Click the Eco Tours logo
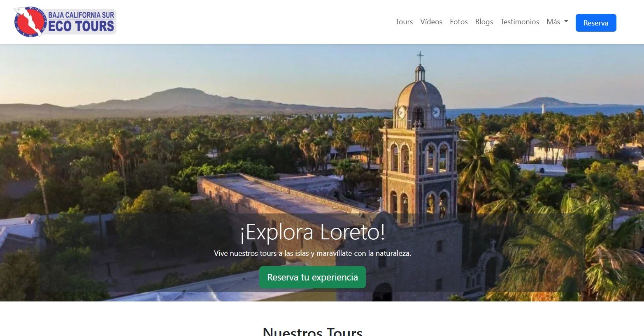Screen dimensions: 644x336 click(x=65, y=21)
